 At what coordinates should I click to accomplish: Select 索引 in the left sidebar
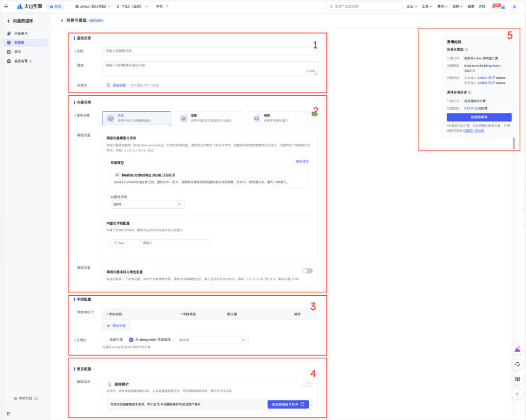click(x=18, y=52)
